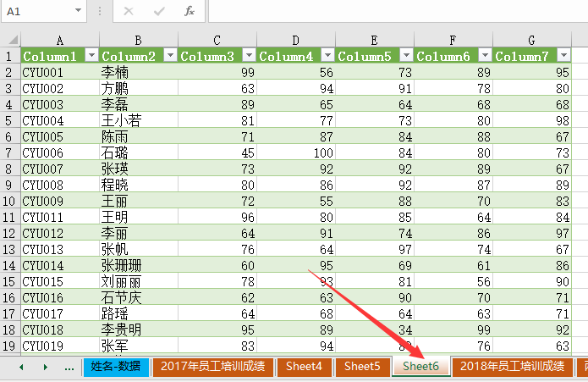Viewport: 588px width, 382px height.
Task: Open the Column1 filter dropdown
Action: coord(91,56)
